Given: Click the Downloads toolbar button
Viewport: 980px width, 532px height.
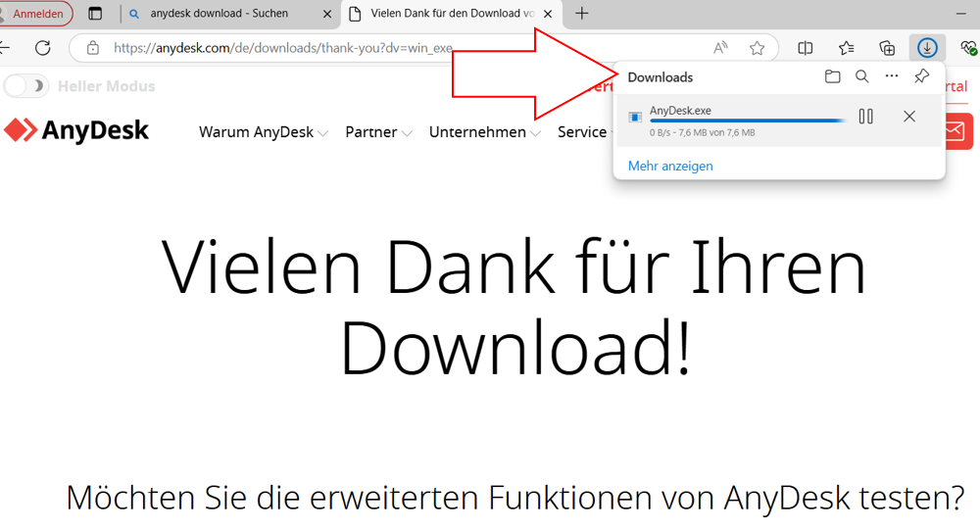Looking at the screenshot, I should pyautogui.click(x=927, y=47).
